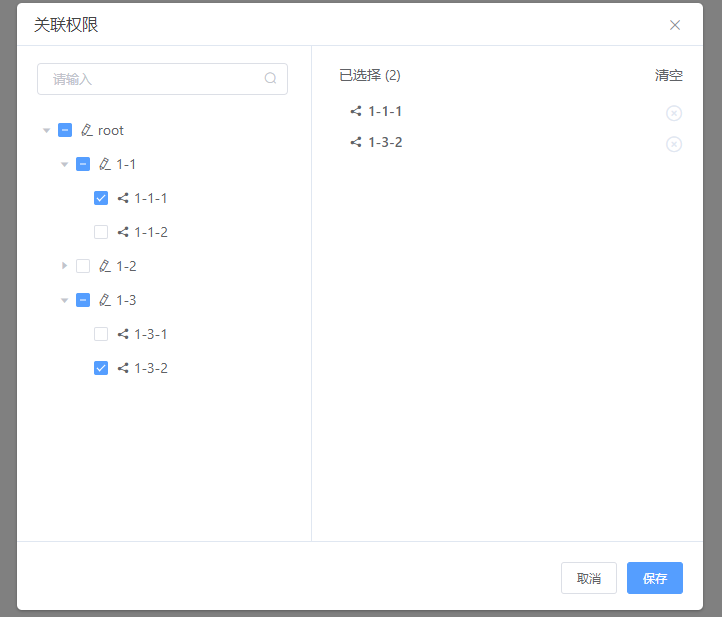Viewport: 722px width, 617px height.
Task: Click the pencil icon beside root
Action: tap(87, 130)
